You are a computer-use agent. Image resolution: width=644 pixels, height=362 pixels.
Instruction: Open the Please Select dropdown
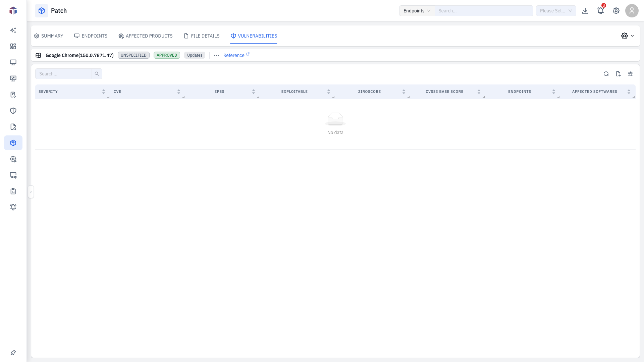556,11
